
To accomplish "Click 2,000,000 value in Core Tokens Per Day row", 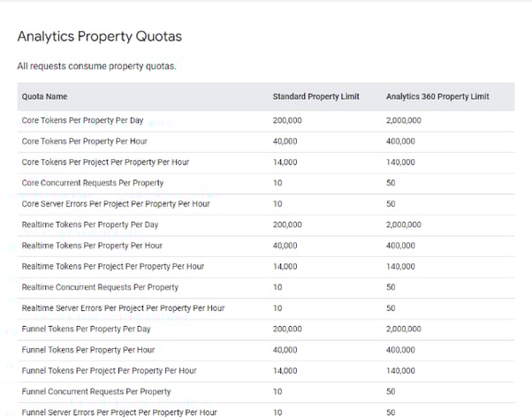I will [x=404, y=120].
